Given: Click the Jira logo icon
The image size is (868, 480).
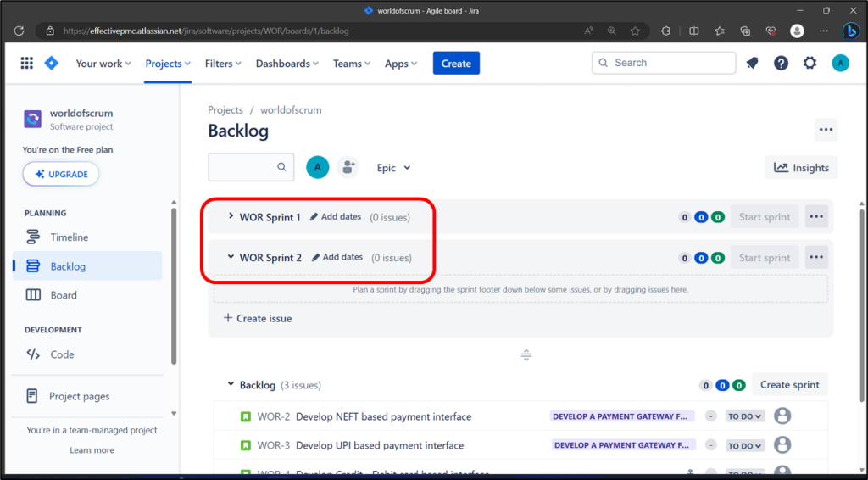Looking at the screenshot, I should coord(52,63).
